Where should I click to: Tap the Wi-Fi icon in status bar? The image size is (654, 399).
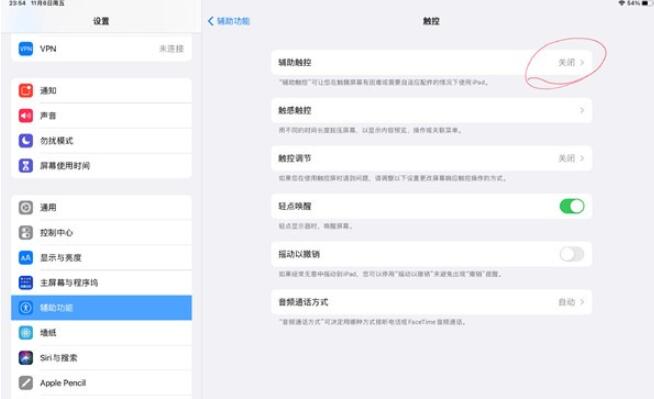click(622, 3)
